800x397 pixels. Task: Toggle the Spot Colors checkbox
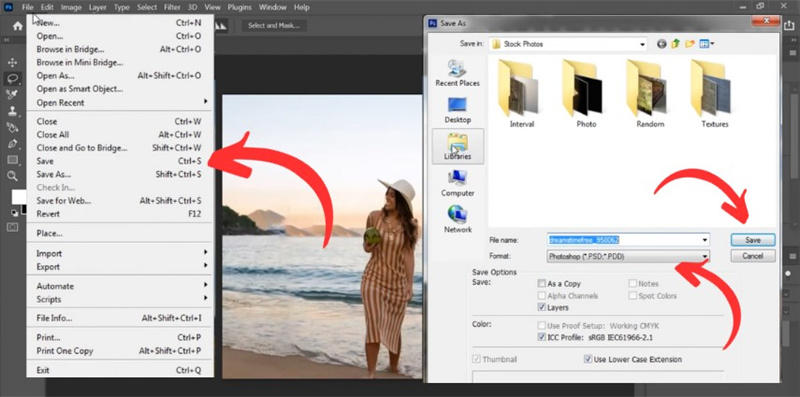tap(633, 295)
